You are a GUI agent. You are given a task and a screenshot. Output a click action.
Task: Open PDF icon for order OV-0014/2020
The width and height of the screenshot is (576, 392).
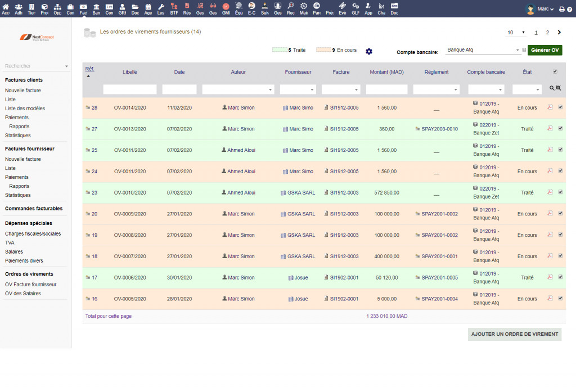coord(550,107)
